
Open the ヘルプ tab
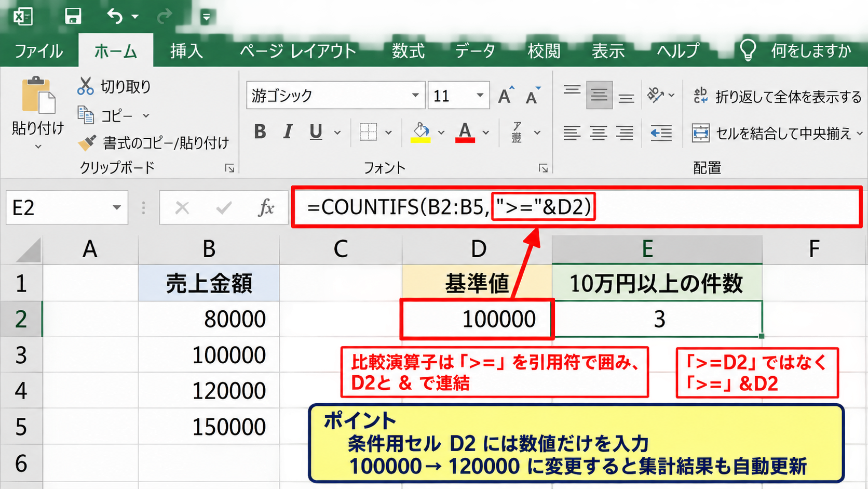tap(678, 51)
